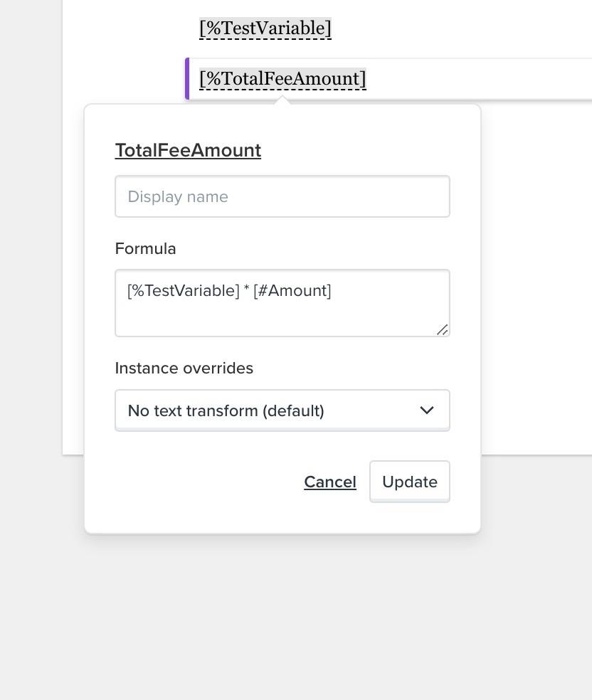Click the Instance overrides label

point(184,368)
